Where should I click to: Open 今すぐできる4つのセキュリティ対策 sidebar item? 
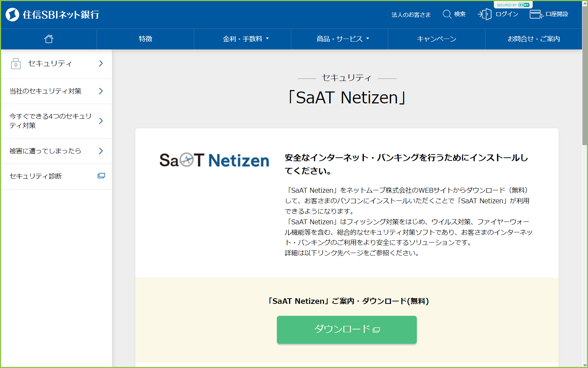click(x=57, y=121)
